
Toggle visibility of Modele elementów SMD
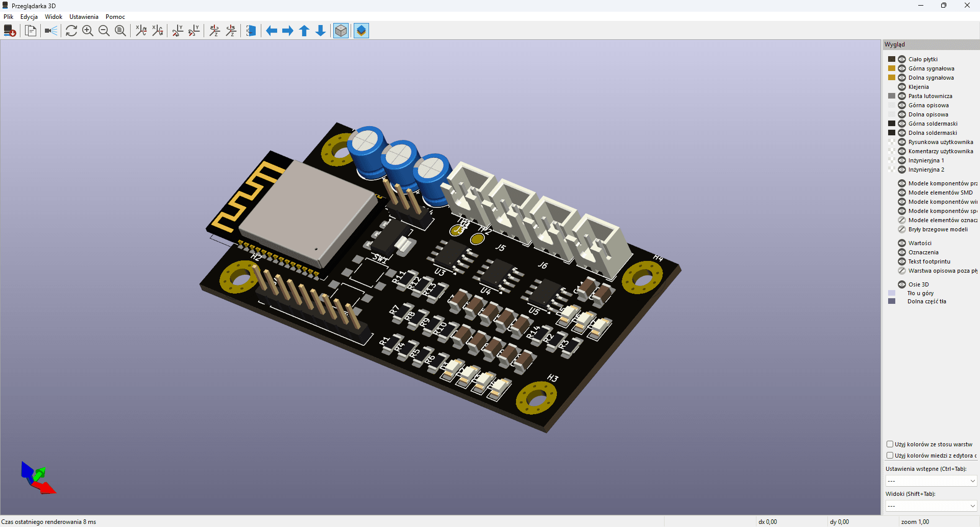[902, 193]
